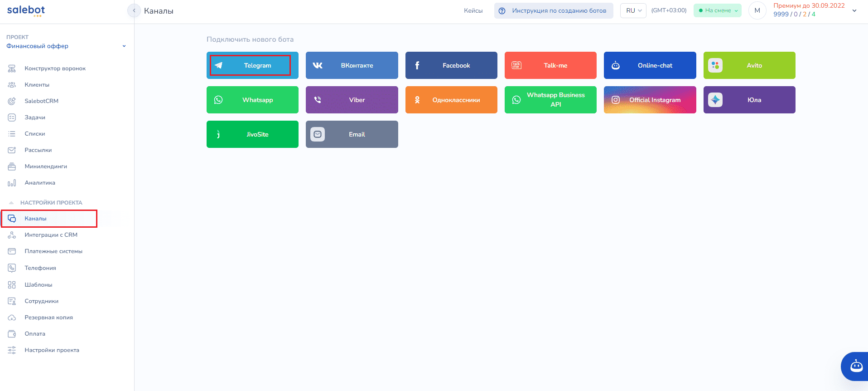Viewport: 868px width, 391px height.
Task: Click the Telegram paper plane icon
Action: (218, 65)
